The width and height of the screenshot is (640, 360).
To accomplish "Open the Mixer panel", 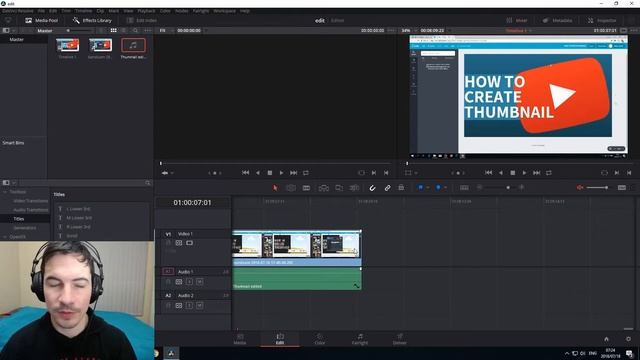I will point(517,20).
